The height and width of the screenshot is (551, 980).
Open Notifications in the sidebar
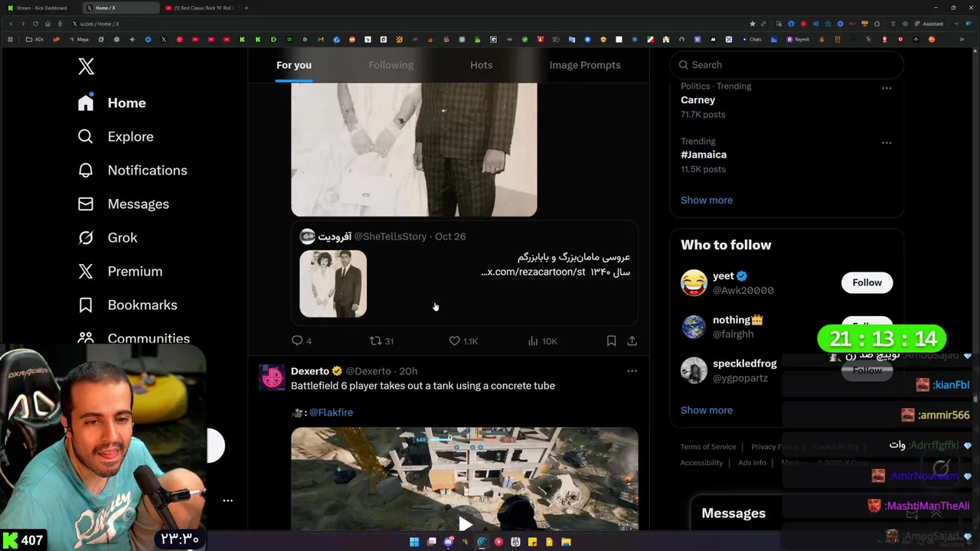tap(132, 170)
